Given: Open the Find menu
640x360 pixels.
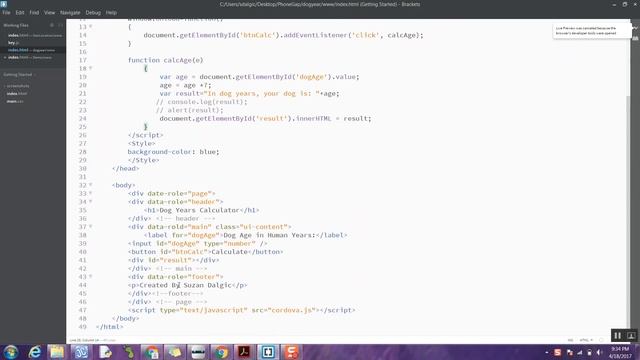Looking at the screenshot, I should 34,13.
